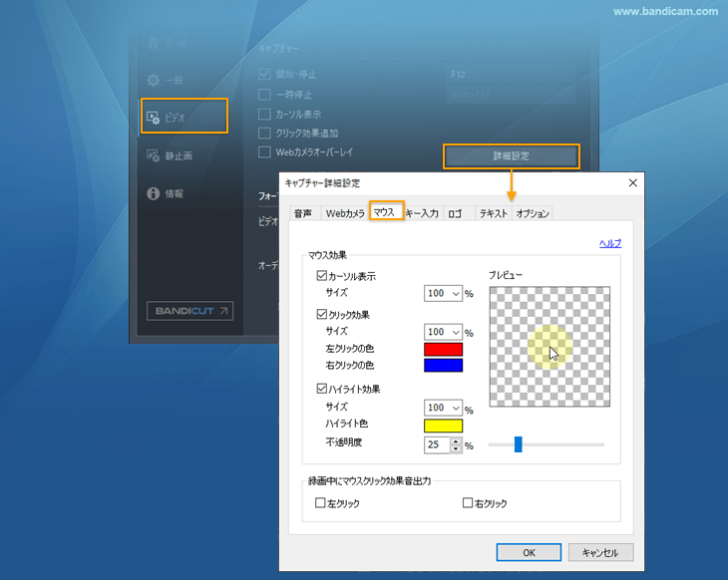Open the 情報 info section in sidebar
The image size is (728, 580).
coord(165,193)
